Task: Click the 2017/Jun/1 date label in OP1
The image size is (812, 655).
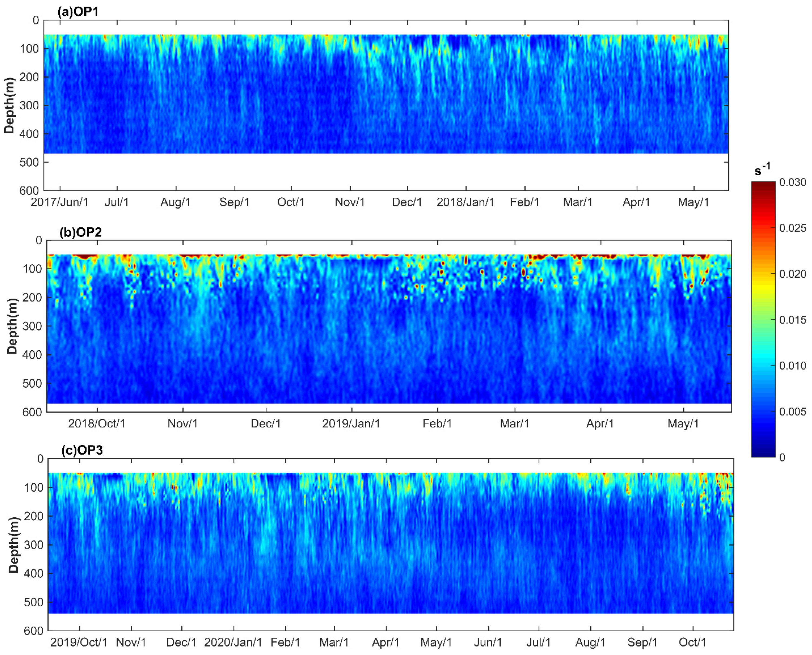Action: [60, 202]
